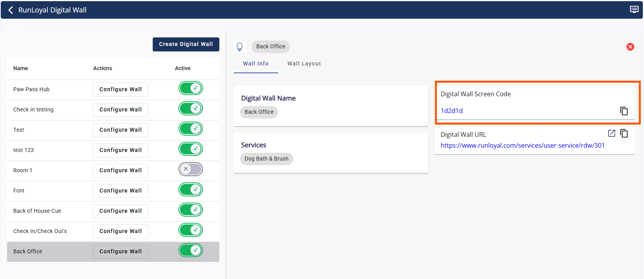Turn off the test 123 wall
Screen dimensions: 644x279
tap(191, 149)
